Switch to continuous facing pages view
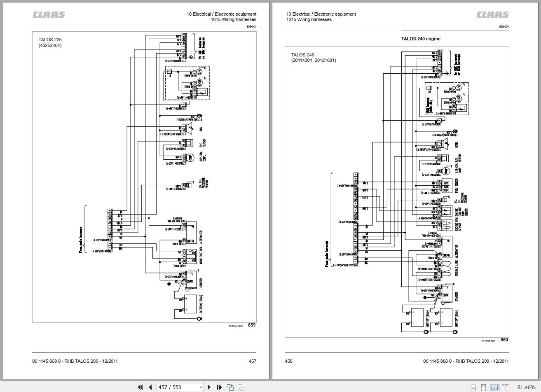Screen dimensions: 541x392 click(x=506, y=387)
